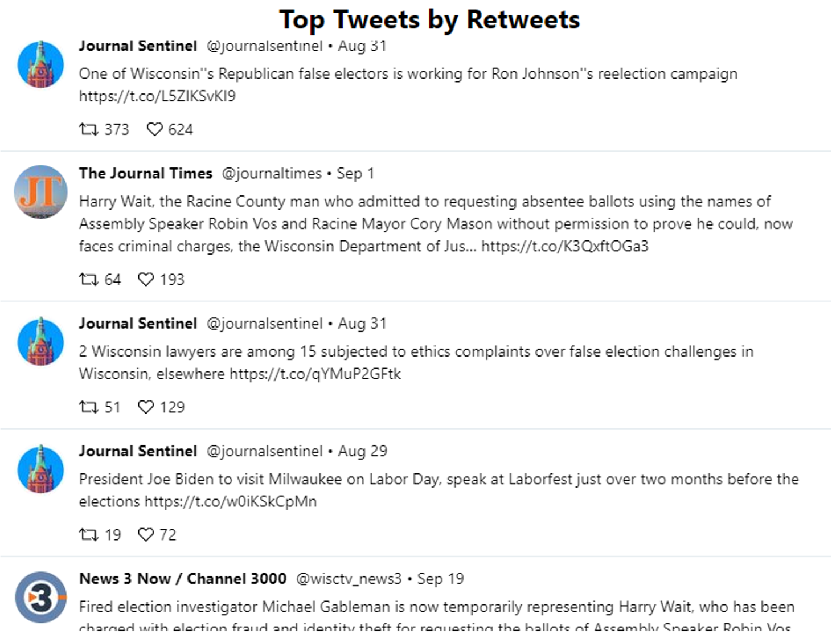This screenshot has width=840, height=642.
Task: Retweet the Wisconsin lawyers ethics complaints tweet
Action: coord(88,407)
